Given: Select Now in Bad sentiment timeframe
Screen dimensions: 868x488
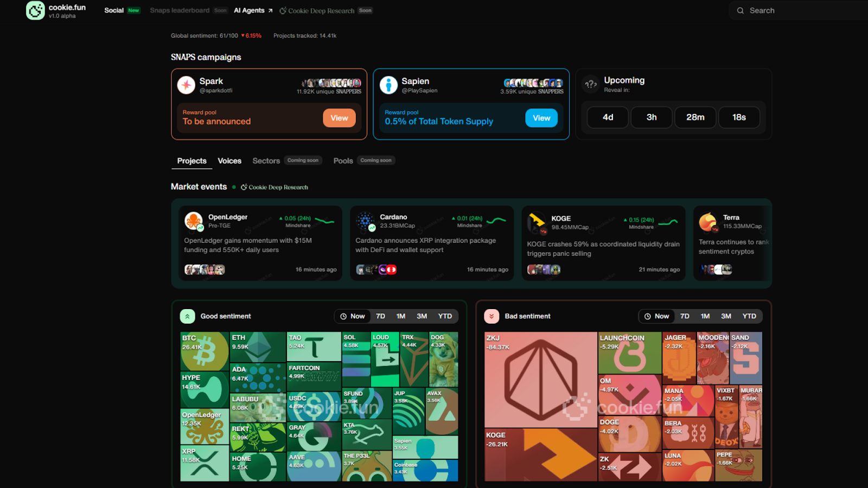Looking at the screenshot, I should 656,316.
